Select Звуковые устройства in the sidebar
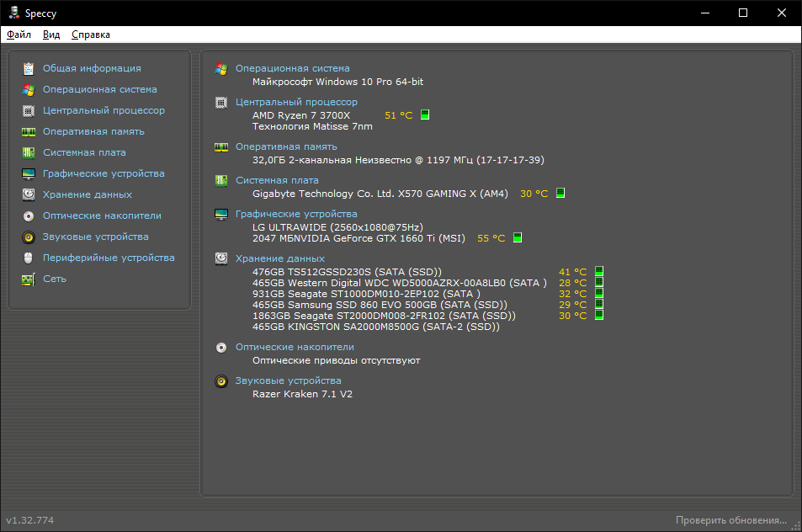The image size is (802, 532). [x=96, y=237]
